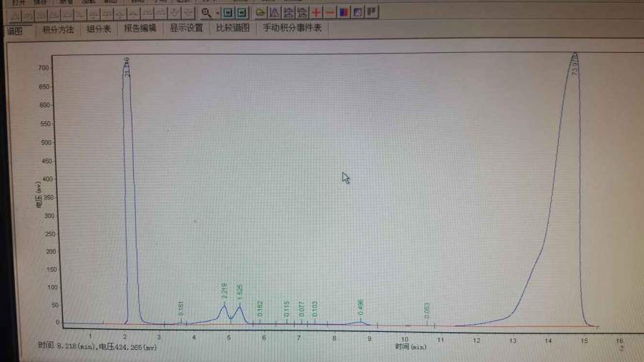Click the 0.063 peak label
The image size is (644, 362).
[x=426, y=310]
